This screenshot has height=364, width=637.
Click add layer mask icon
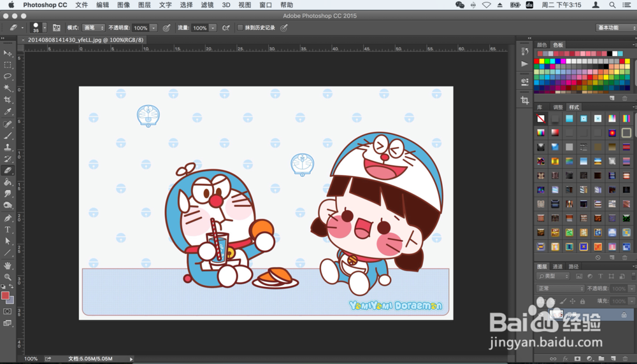pyautogui.click(x=577, y=359)
